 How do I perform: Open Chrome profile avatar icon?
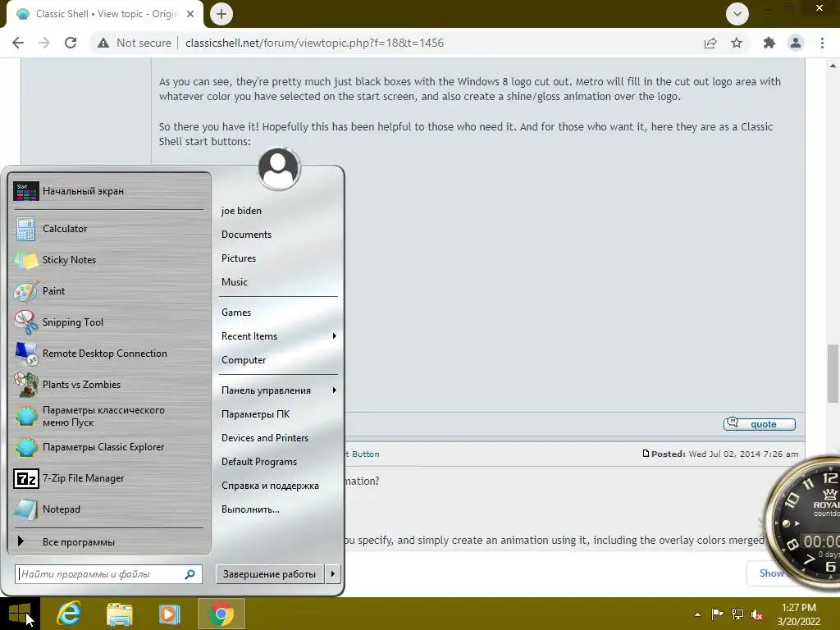point(796,43)
